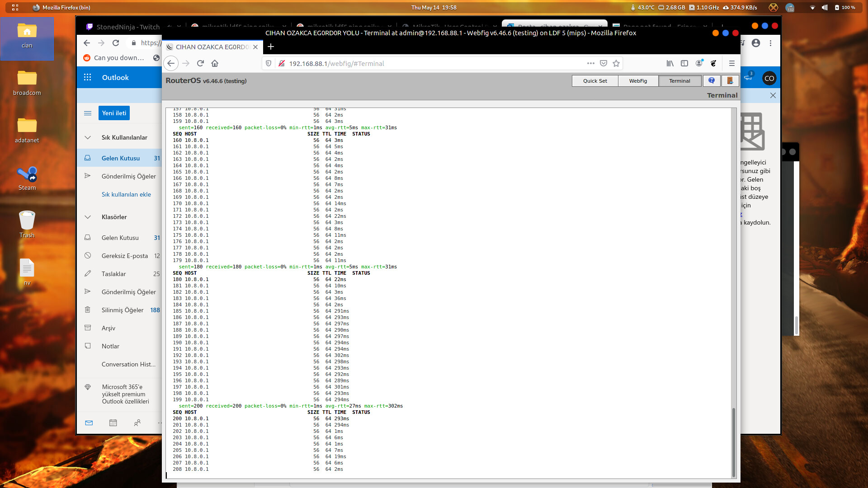
Task: Click the Yeni ileti button
Action: 113,113
